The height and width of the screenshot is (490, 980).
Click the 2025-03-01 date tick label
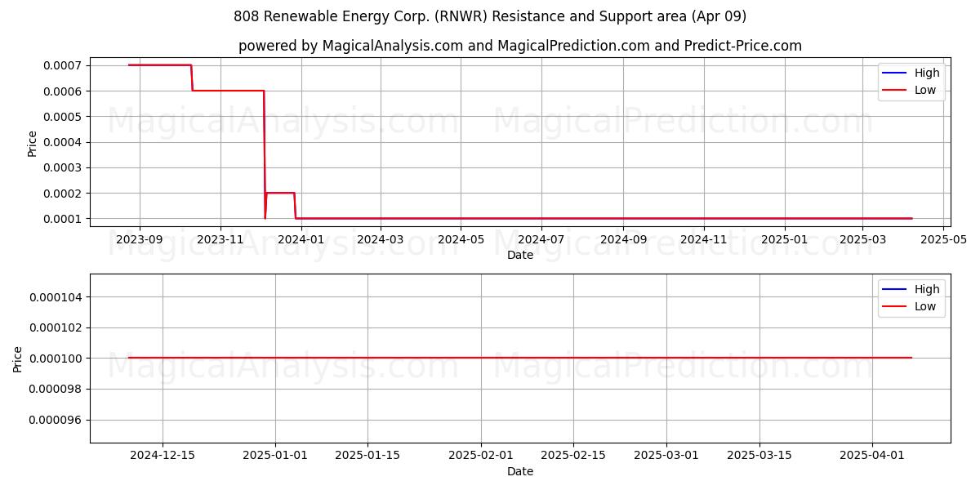[x=666, y=456]
